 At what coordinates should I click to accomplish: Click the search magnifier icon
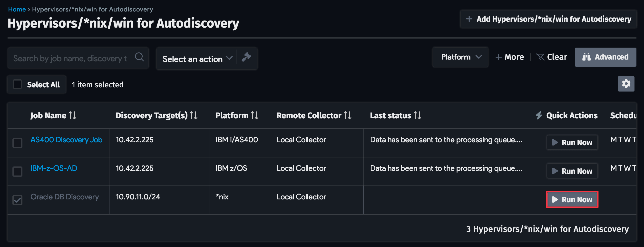coord(139,58)
